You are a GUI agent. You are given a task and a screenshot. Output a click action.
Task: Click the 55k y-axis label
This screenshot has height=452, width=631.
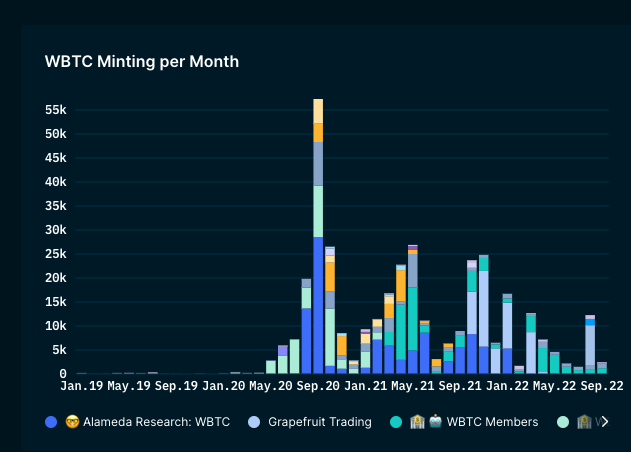click(x=56, y=110)
